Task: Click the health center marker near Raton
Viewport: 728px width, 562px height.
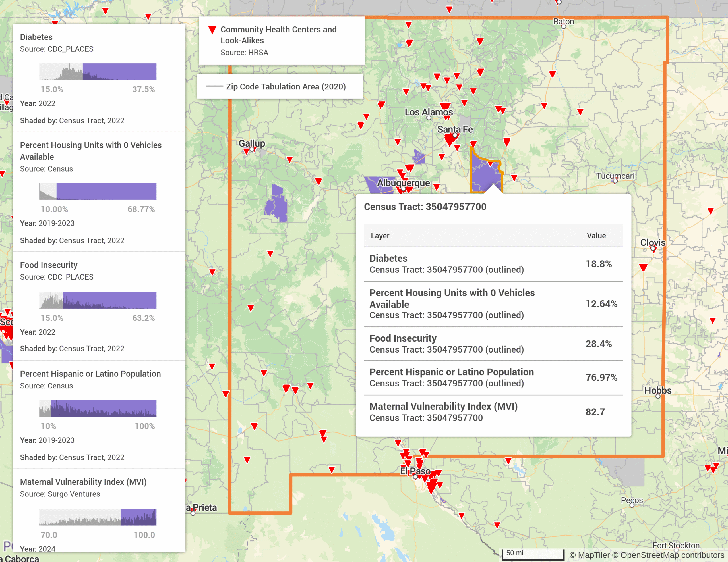Action: coord(552,74)
